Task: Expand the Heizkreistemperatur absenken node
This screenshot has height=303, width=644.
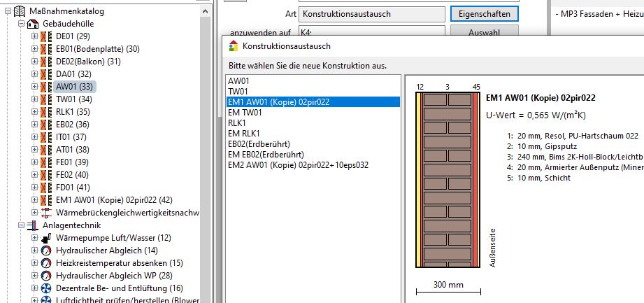Action: click(35, 263)
